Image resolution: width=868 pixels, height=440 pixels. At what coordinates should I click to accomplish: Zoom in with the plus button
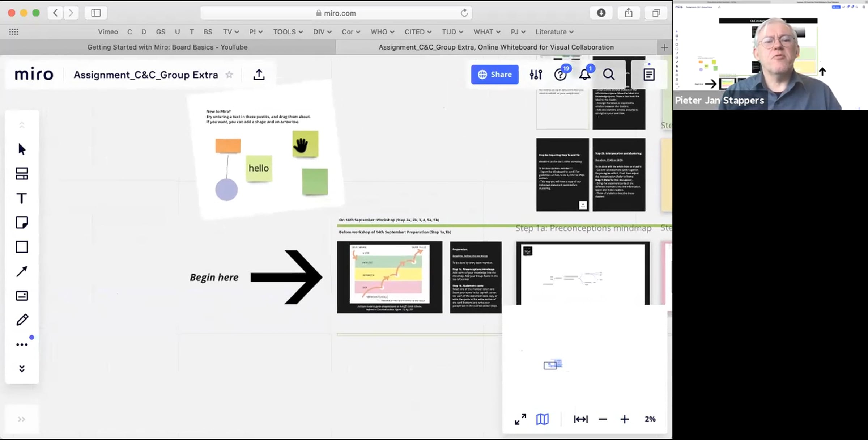(625, 419)
